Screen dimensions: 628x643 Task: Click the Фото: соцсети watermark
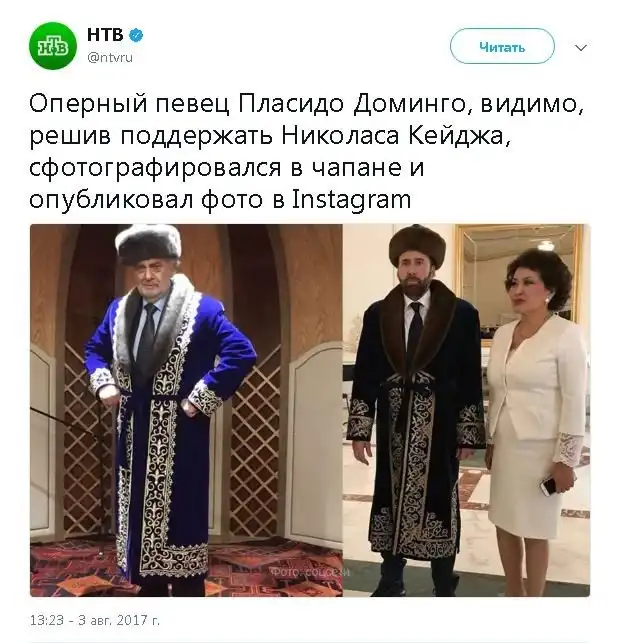coord(309,572)
